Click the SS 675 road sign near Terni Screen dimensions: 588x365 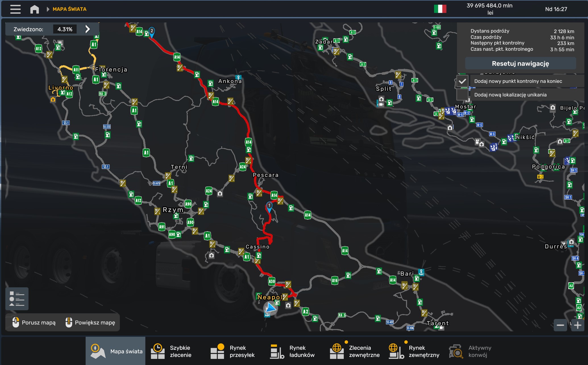156,183
